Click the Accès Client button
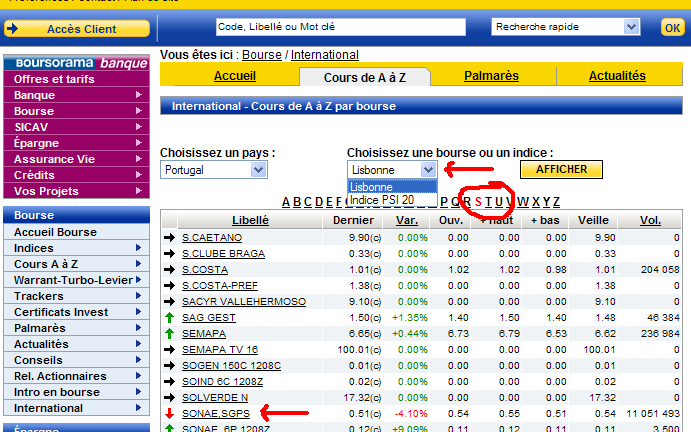The height and width of the screenshot is (432, 691). pyautogui.click(x=77, y=29)
